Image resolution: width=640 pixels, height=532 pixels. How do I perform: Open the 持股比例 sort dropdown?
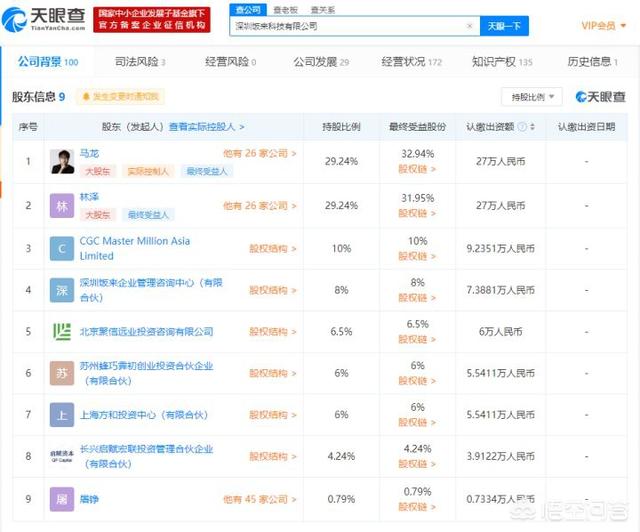coord(532,97)
